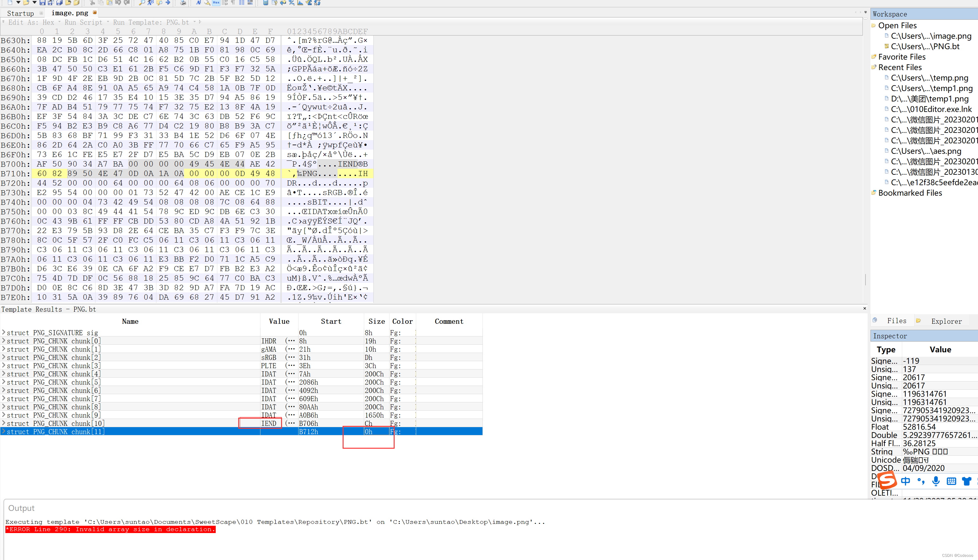Select struct PNG_CHUNK chunk[9] row

tap(241, 415)
